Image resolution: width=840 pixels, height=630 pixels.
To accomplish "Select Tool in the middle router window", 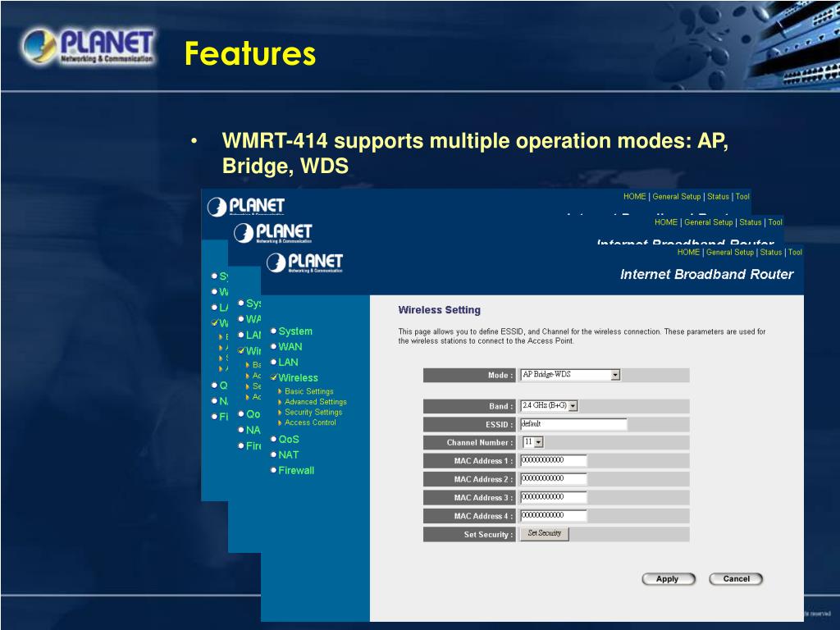I will coord(775,221).
